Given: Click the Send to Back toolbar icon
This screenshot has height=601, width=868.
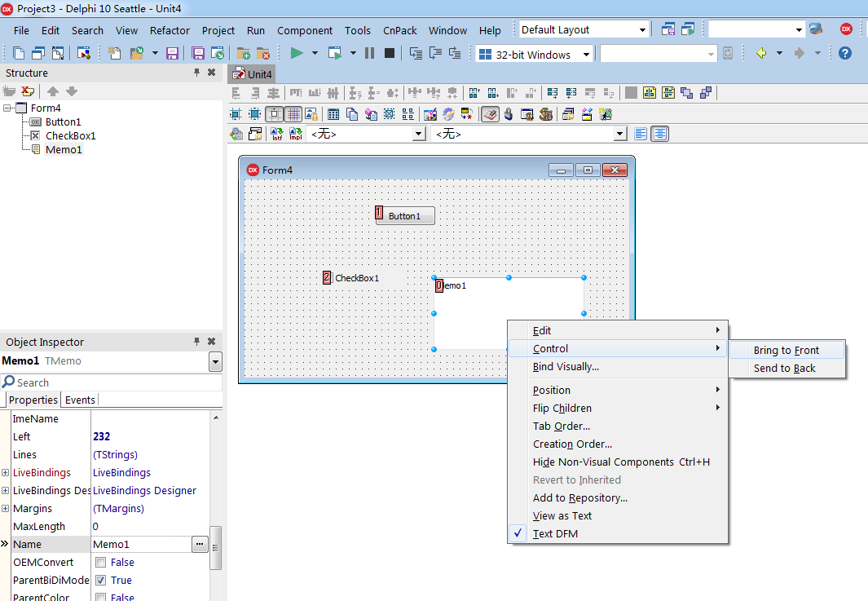Looking at the screenshot, I should pos(706,93).
